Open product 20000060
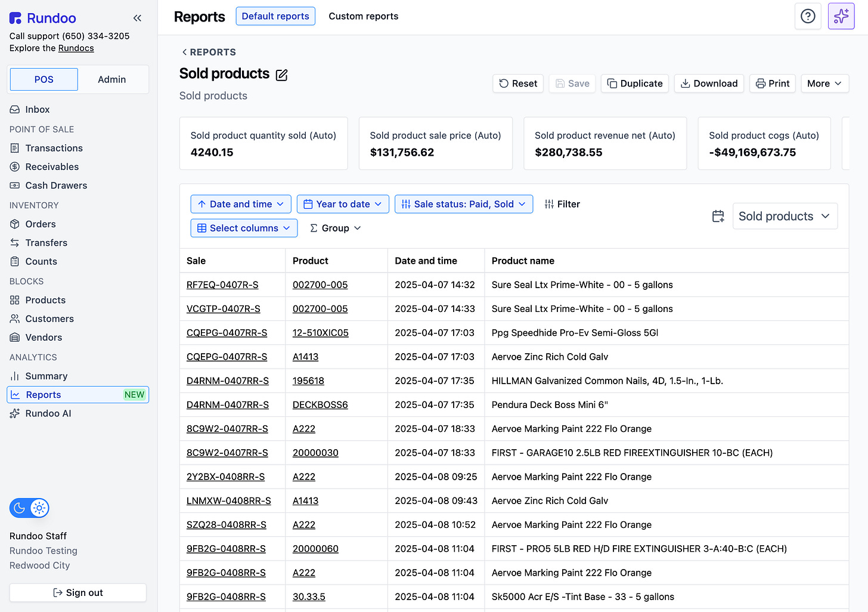 pos(315,549)
